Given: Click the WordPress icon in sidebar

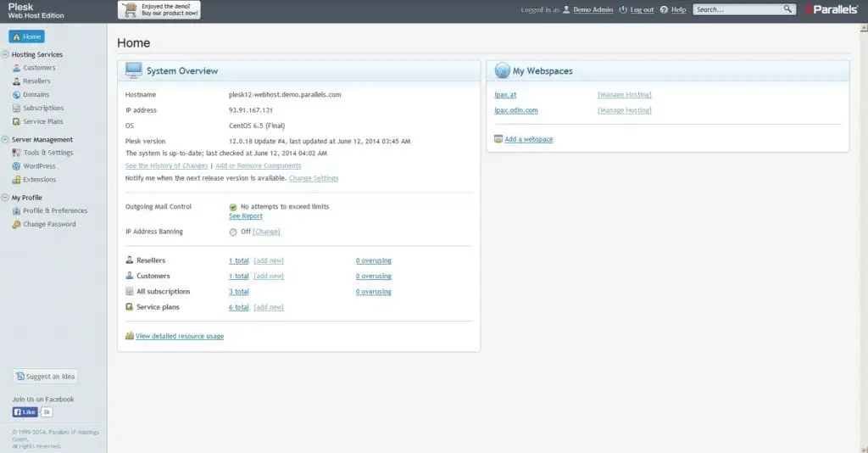Looking at the screenshot, I should click(16, 166).
